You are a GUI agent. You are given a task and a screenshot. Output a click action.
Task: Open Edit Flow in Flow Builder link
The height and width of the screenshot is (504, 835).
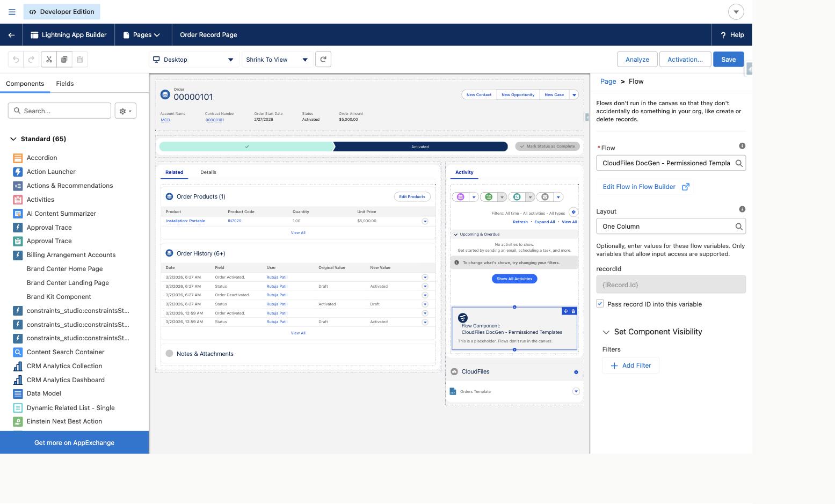[x=646, y=187]
